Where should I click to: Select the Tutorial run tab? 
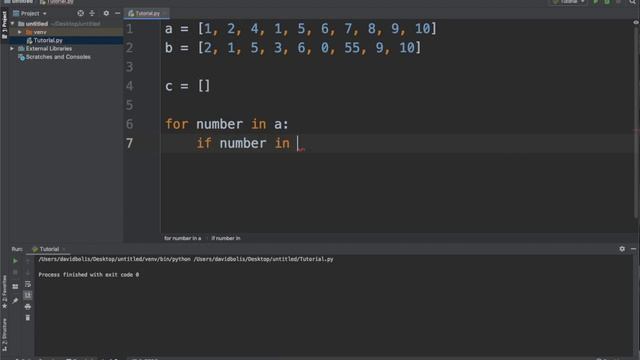point(49,249)
